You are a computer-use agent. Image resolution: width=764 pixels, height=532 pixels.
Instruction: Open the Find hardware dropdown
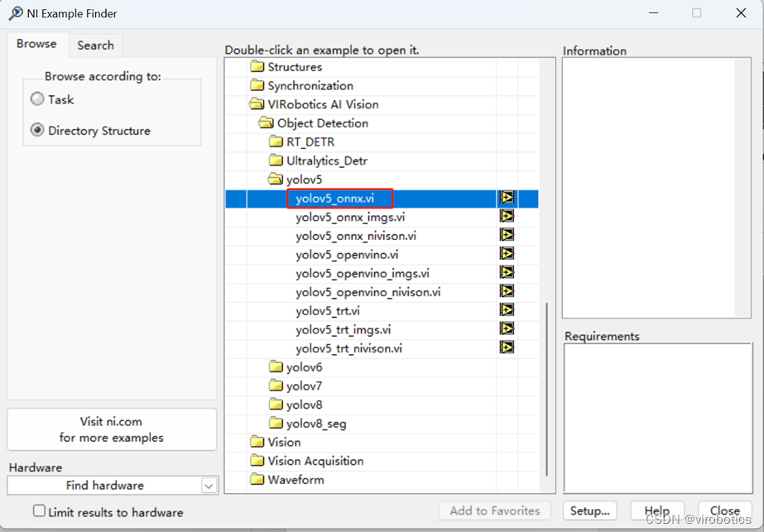click(209, 486)
